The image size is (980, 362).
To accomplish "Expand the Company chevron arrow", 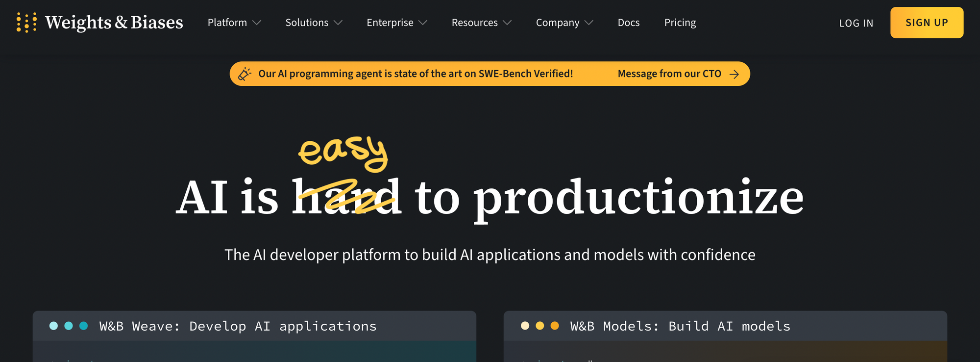I will pyautogui.click(x=589, y=23).
